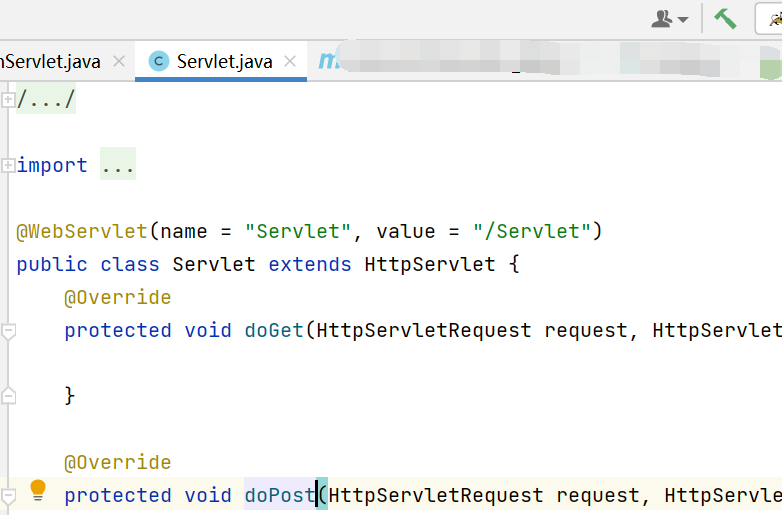782x515 pixels.
Task: Click the class icon on Servlet.java tab
Action: point(159,61)
